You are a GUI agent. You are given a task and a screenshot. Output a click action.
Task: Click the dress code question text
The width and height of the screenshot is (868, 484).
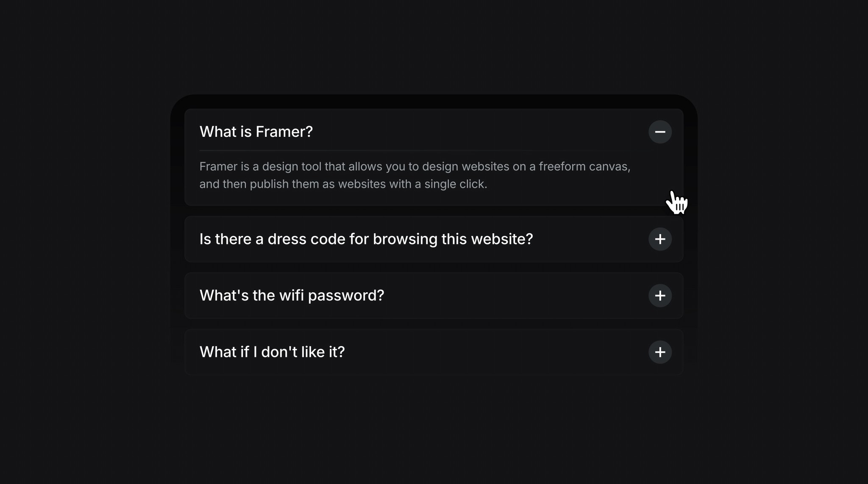pyautogui.click(x=366, y=239)
